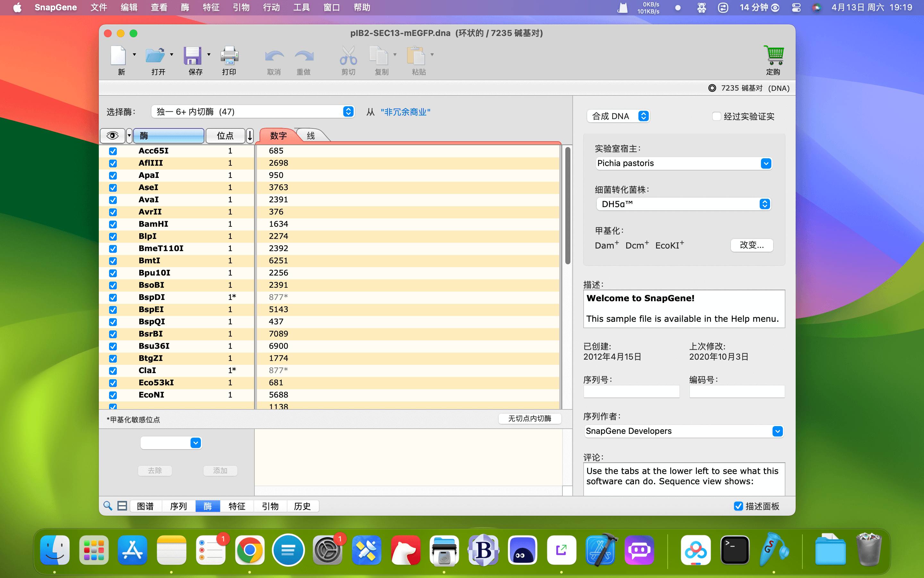
Task: Toggle the description panel checkbox
Action: (738, 506)
